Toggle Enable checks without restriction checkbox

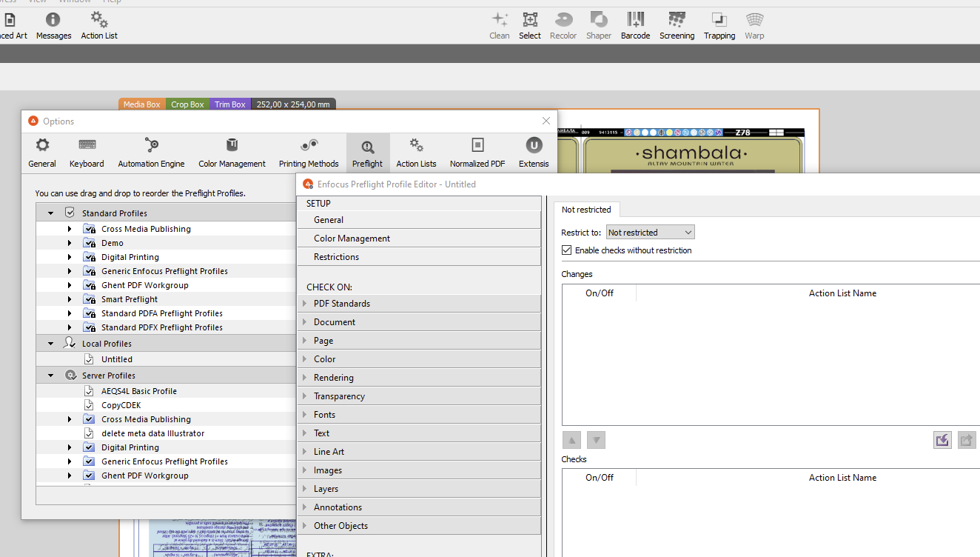point(567,250)
